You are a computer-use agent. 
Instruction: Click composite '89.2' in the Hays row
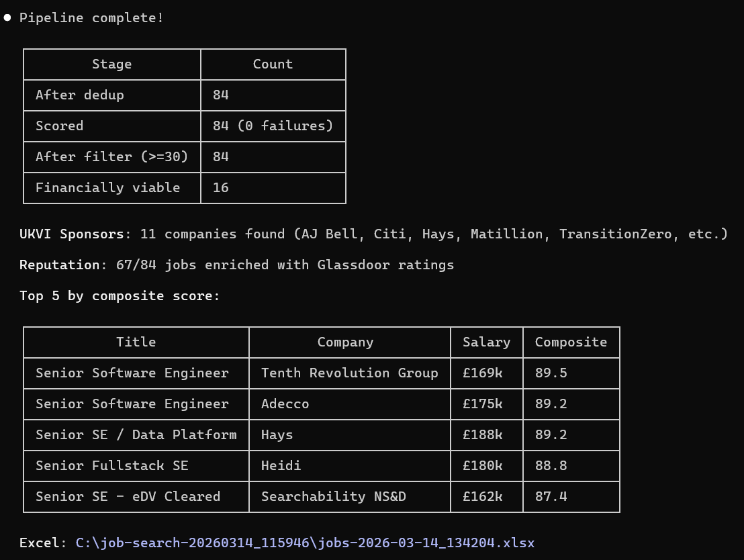[x=551, y=434]
